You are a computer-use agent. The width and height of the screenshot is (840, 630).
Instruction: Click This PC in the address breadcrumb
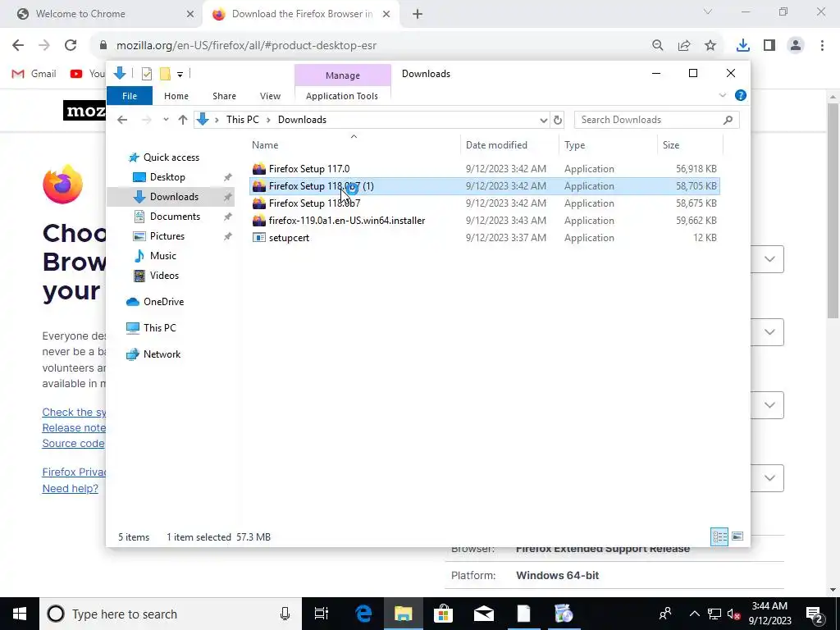[243, 120]
